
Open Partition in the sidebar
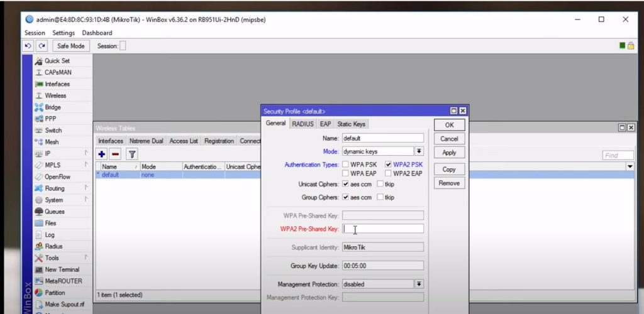pyautogui.click(x=55, y=293)
